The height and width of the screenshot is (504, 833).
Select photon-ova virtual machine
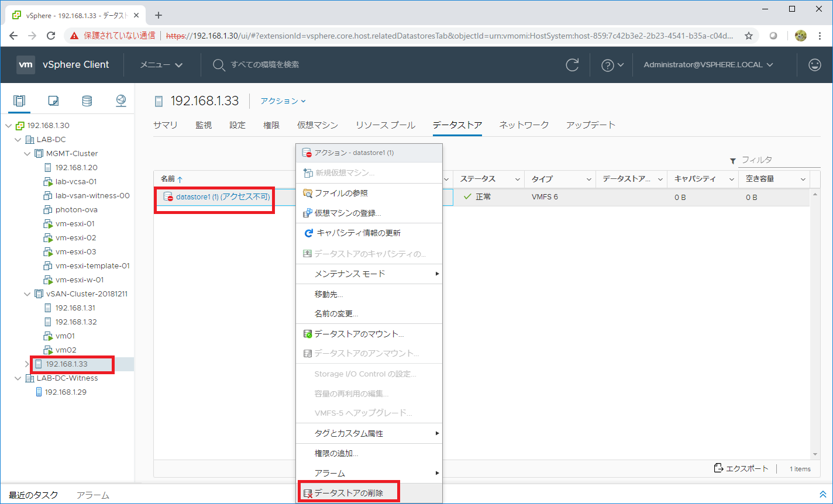point(76,209)
